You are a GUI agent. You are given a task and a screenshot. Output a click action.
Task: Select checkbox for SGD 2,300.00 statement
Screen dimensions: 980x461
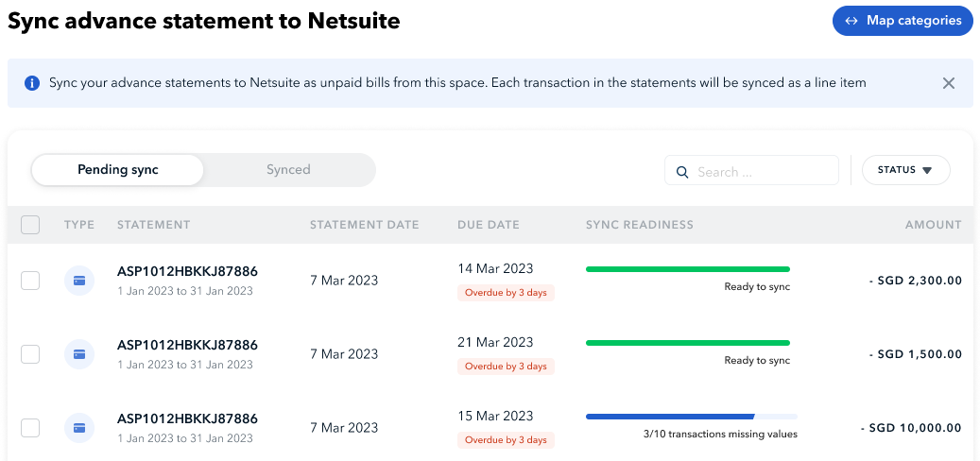(x=30, y=281)
